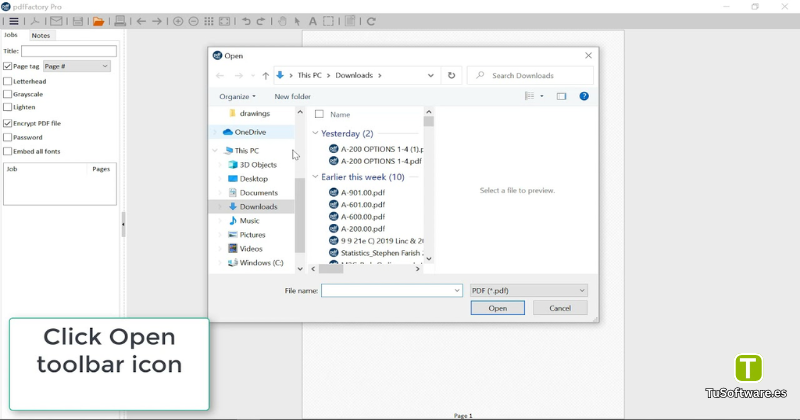800x420 pixels.
Task: Select OneDrive in navigation pane
Action: (250, 132)
